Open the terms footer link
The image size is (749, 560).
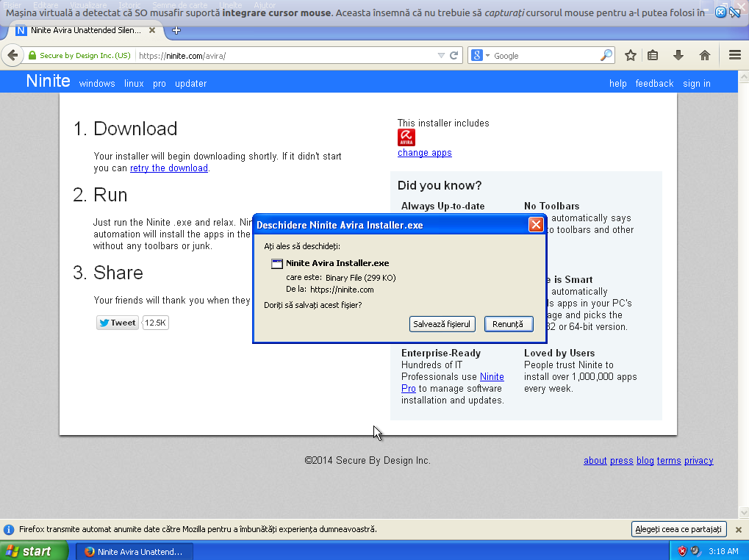pyautogui.click(x=669, y=461)
